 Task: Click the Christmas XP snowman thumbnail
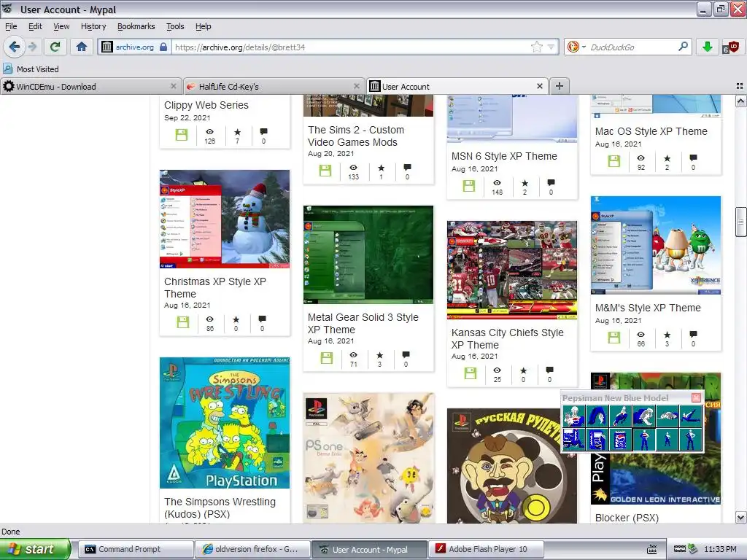pyautogui.click(x=225, y=219)
